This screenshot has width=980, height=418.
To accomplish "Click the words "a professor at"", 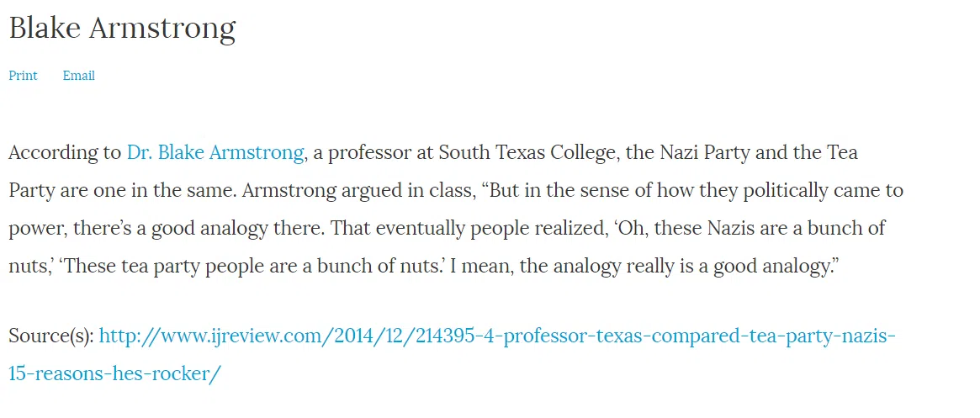I will 373,153.
